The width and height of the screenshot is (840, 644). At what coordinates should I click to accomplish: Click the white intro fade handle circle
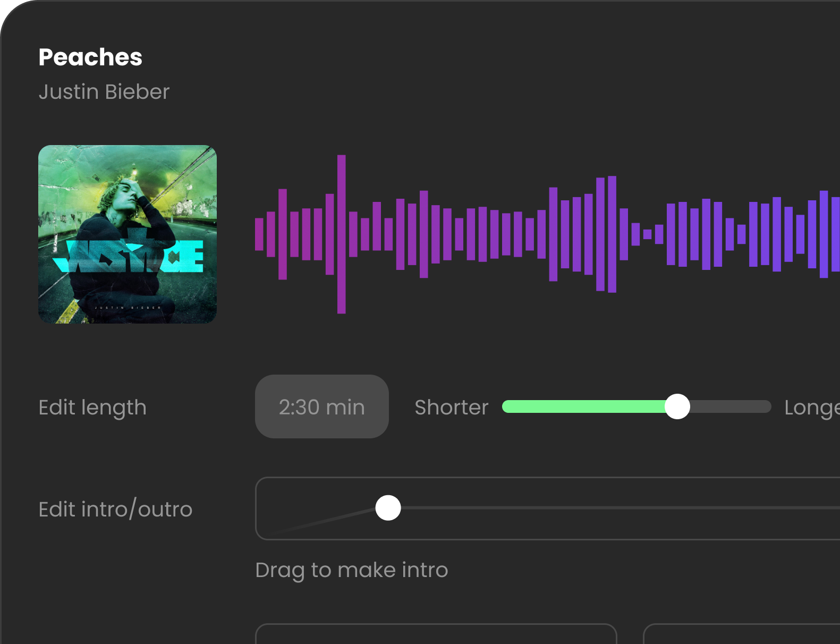click(x=388, y=508)
